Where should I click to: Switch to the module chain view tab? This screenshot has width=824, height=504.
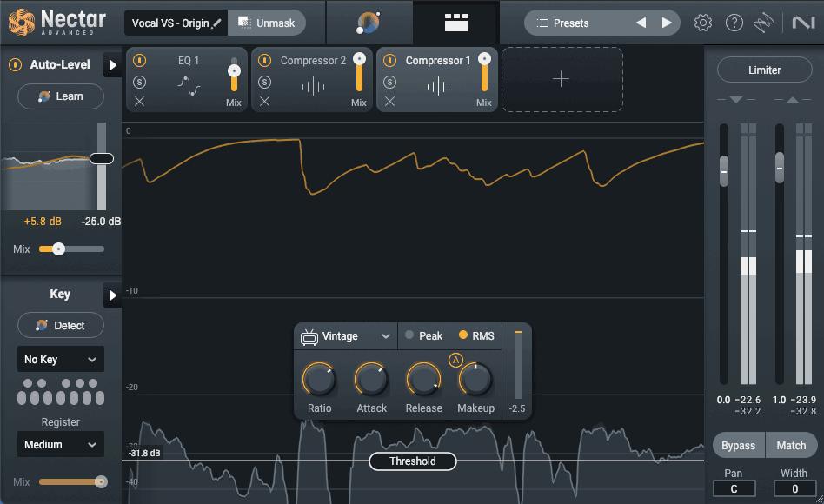coord(456,23)
